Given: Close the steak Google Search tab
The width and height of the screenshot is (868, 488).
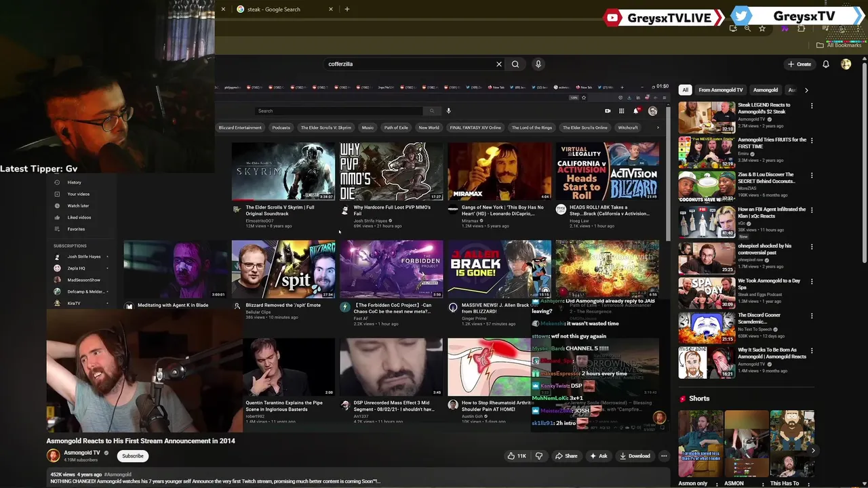Looking at the screenshot, I should (x=331, y=9).
